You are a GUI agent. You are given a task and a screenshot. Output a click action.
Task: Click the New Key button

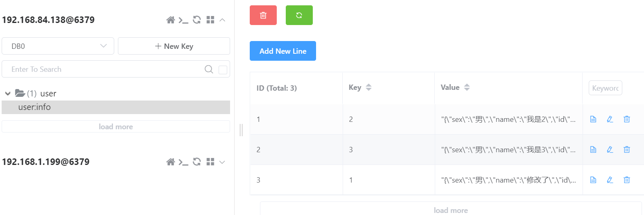point(174,46)
